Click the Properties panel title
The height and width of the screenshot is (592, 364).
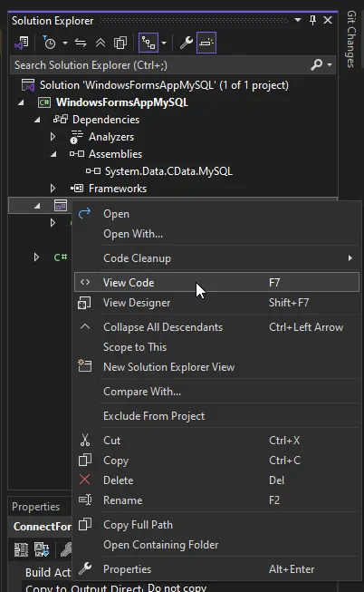[35, 507]
